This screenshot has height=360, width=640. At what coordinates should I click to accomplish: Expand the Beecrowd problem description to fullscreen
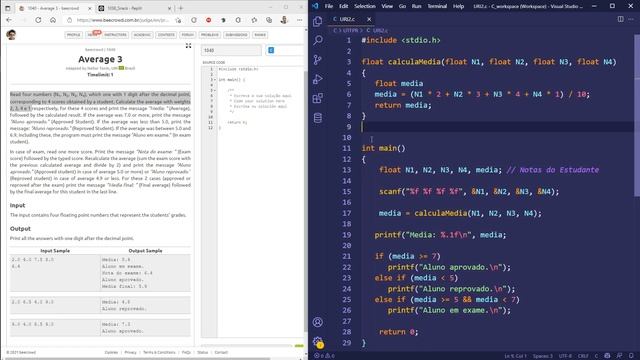pos(188,46)
